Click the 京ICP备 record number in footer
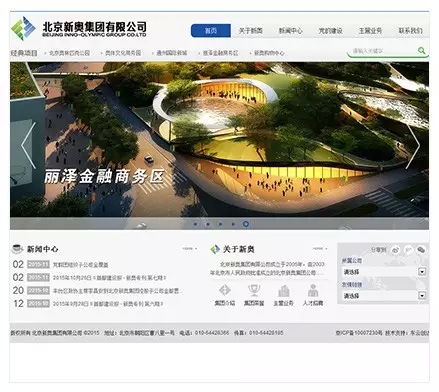Image resolution: width=439 pixels, height=392 pixels. point(359,333)
